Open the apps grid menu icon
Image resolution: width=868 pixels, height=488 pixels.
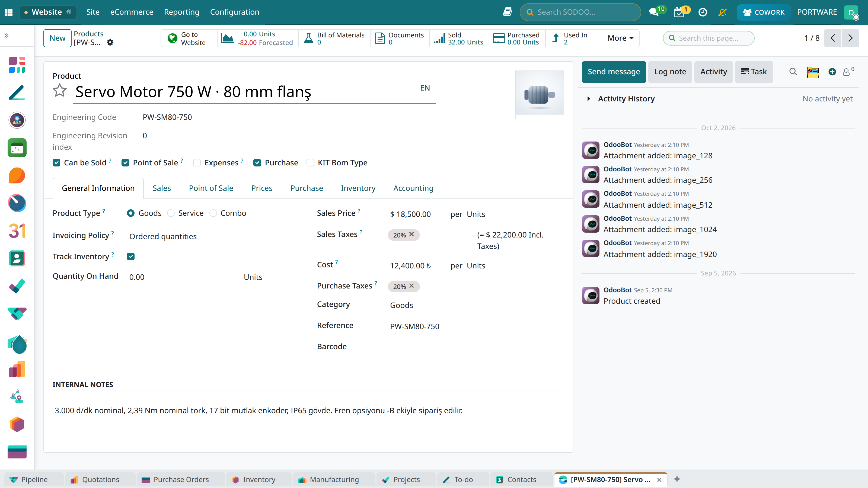pos(9,12)
